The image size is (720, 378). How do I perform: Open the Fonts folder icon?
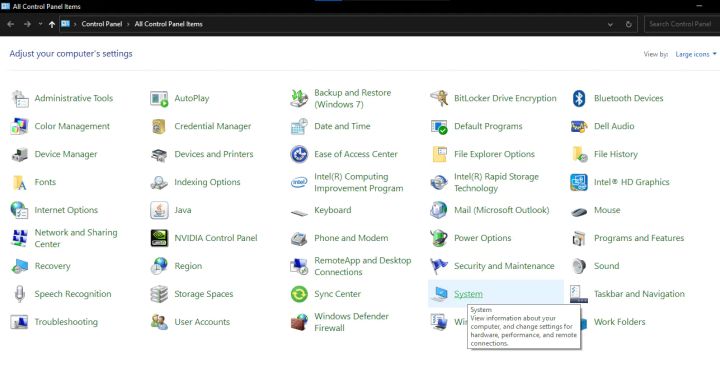pyautogui.click(x=20, y=182)
